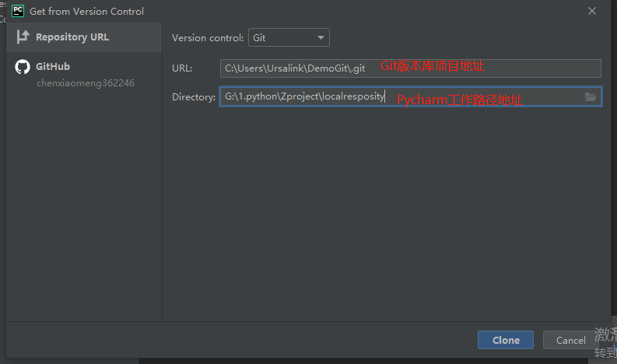Viewport: 617px width, 364px height.
Task: Click into the URL input field
Action: (x=410, y=68)
